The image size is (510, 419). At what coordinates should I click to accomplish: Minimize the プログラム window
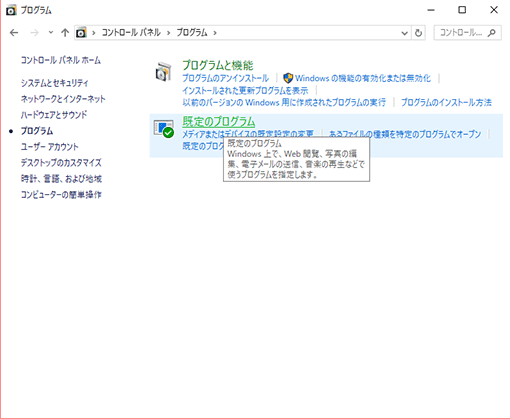(431, 10)
